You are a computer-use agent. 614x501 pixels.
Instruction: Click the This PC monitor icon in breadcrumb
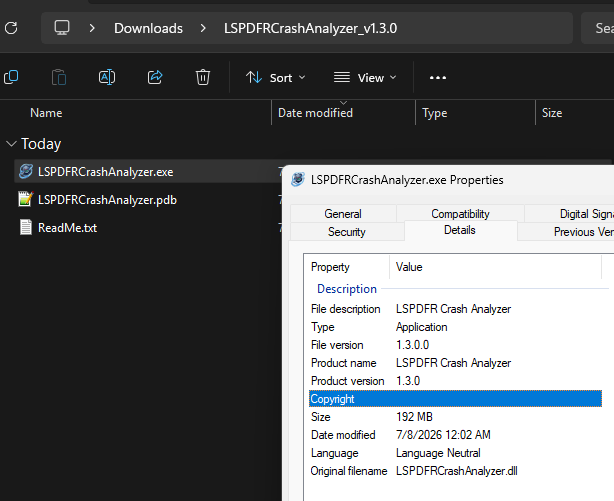[x=62, y=28]
